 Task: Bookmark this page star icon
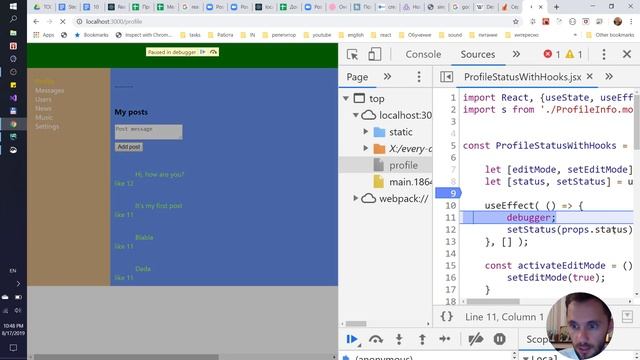pos(516,22)
